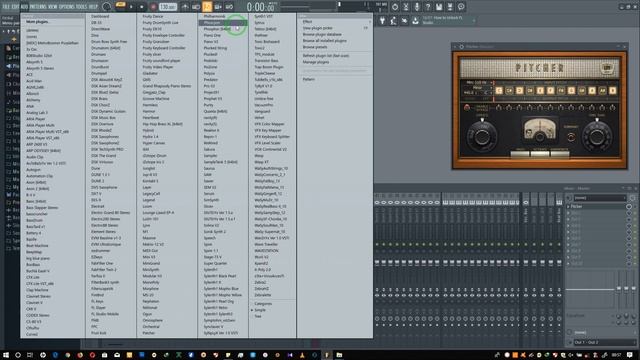Open the PATTERNS menu

(x=38, y=7)
